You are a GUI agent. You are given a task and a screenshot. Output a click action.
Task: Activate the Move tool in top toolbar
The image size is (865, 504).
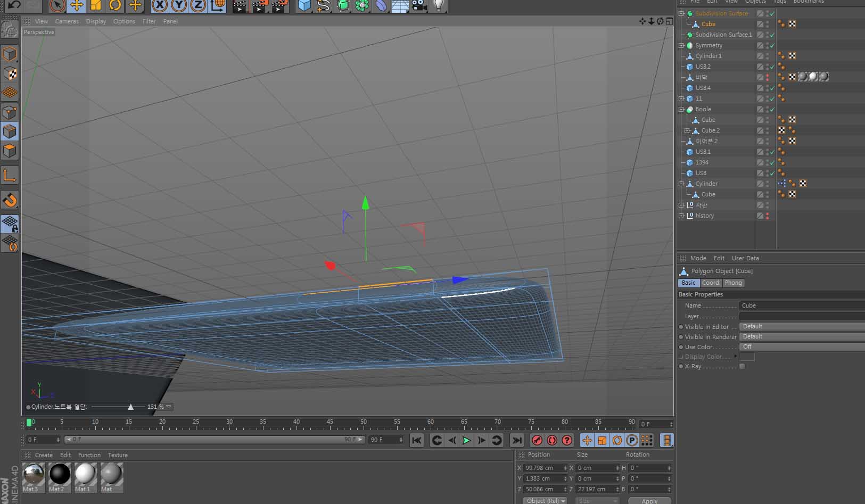77,6
